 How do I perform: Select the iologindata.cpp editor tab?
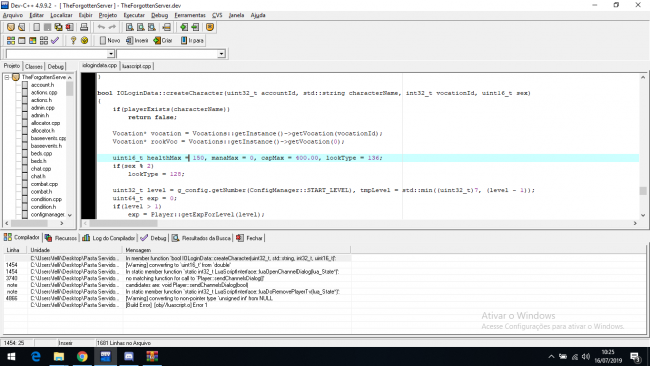point(99,65)
